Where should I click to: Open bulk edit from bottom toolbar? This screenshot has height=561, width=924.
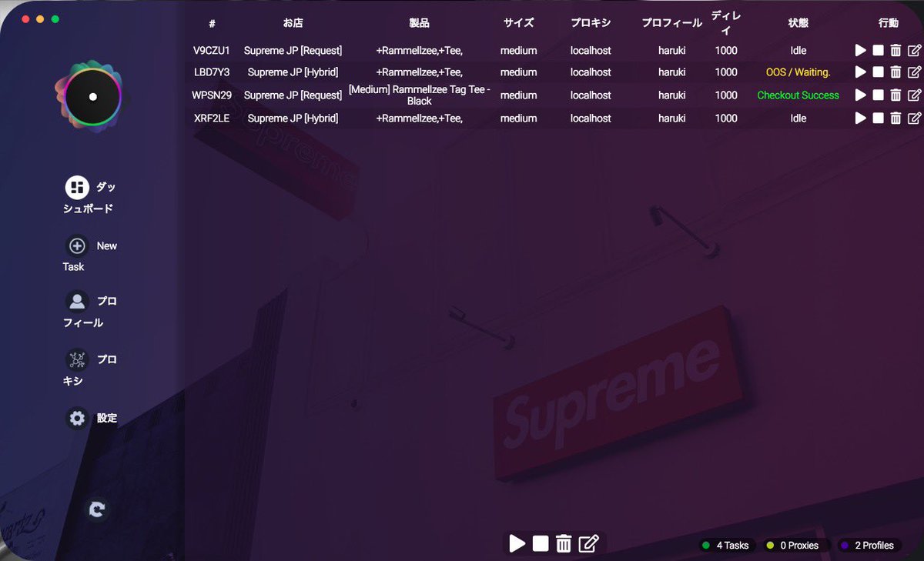(588, 544)
